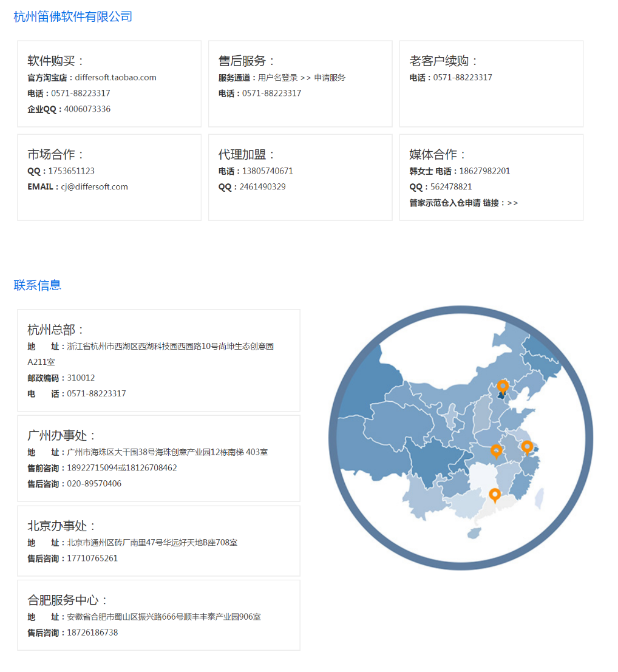This screenshot has height=672, width=618.
Task: Click the phone number in 老客户续购 card
Action: tap(463, 78)
